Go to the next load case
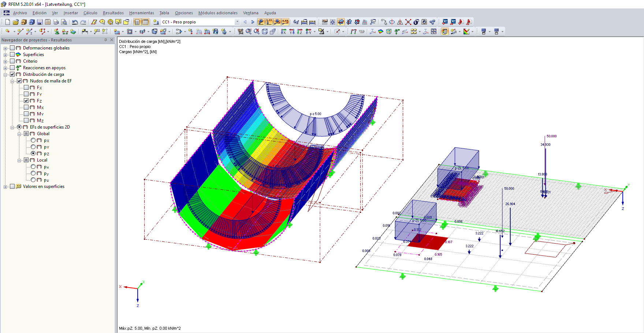The width and height of the screenshot is (644, 333). pos(253,22)
